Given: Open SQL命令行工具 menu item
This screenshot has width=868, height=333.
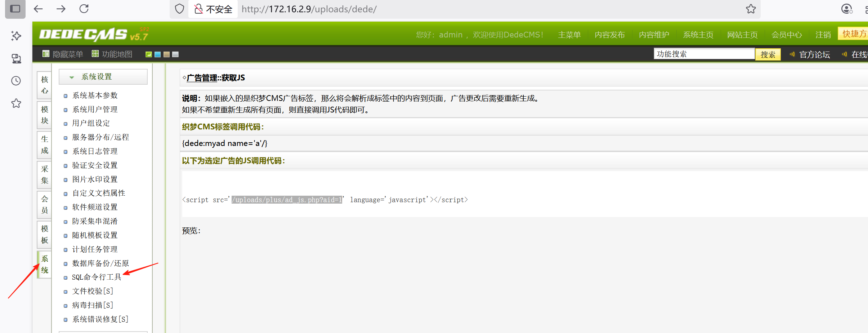Looking at the screenshot, I should (97, 277).
